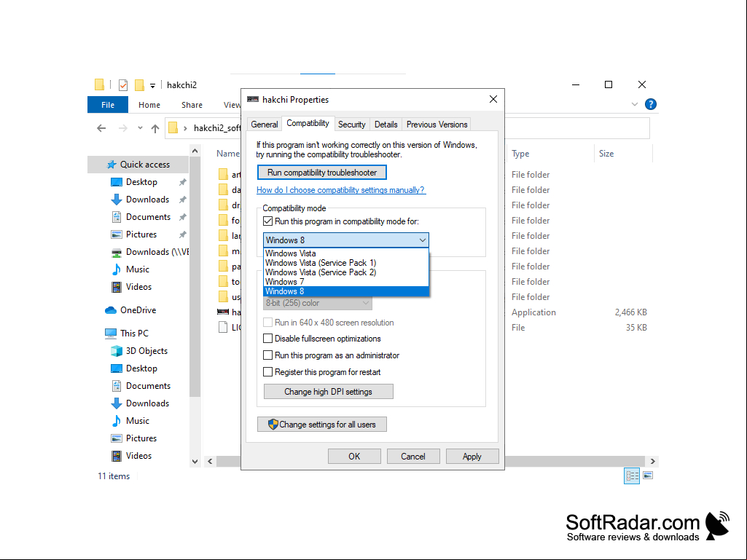
Task: Click the Properties icon in quick access toolbar
Action: pyautogui.click(x=123, y=84)
